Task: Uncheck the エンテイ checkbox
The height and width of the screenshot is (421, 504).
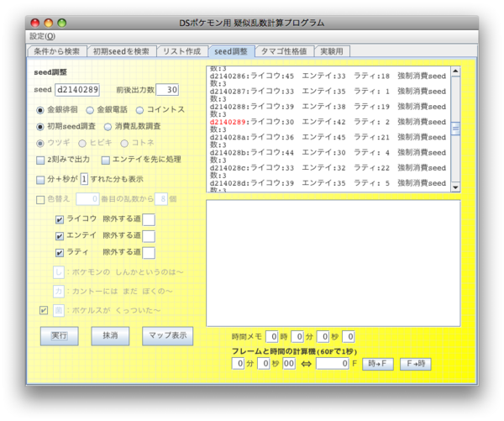Action: tap(60, 236)
